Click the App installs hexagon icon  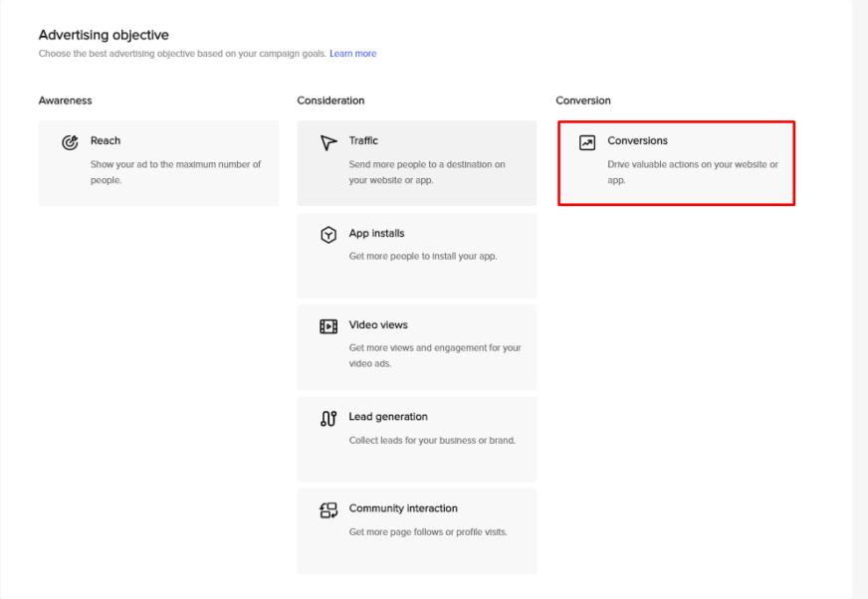coord(328,235)
